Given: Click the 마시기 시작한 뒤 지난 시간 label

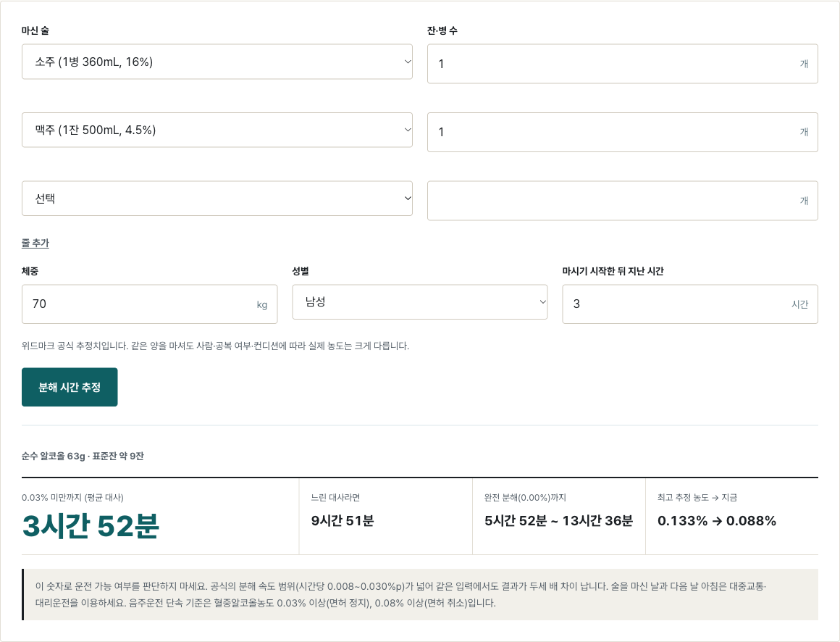Looking at the screenshot, I should pyautogui.click(x=613, y=271).
